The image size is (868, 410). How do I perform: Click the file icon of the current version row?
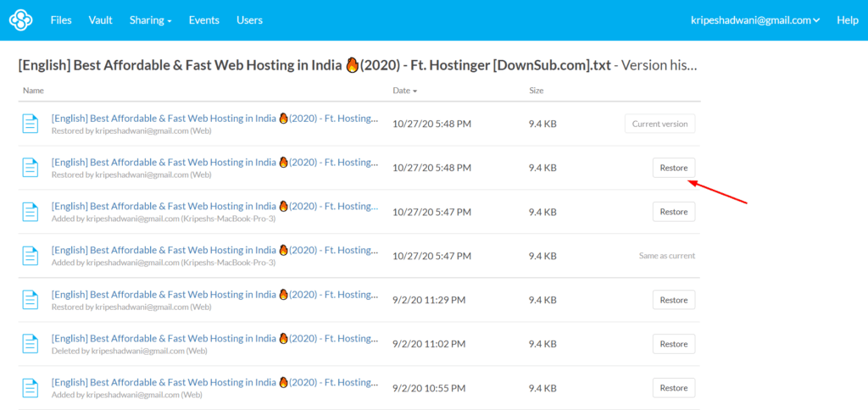(x=31, y=124)
